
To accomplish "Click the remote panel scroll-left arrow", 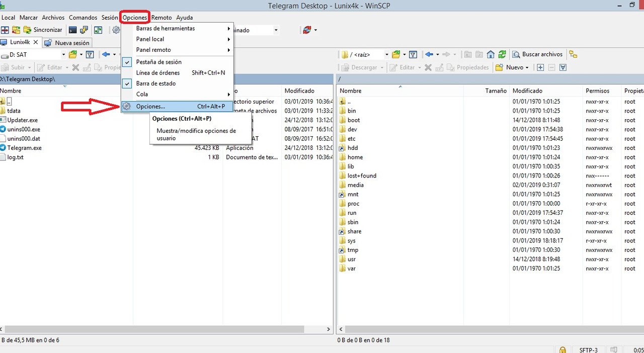I will point(342,330).
